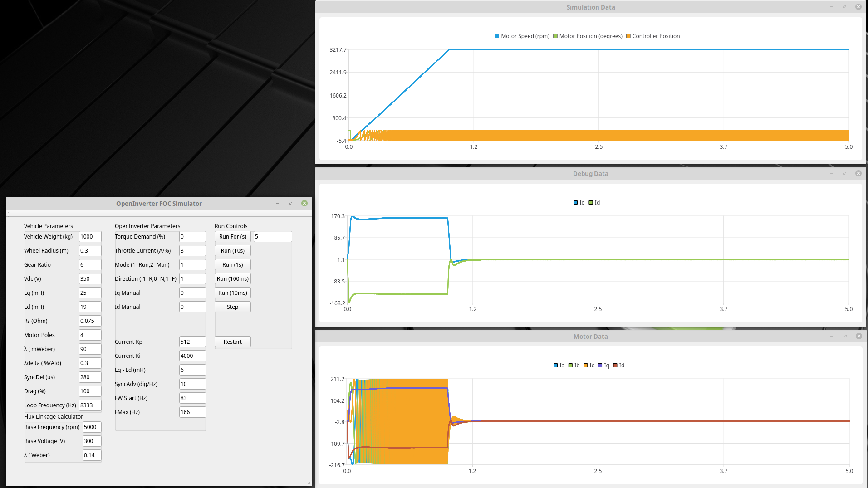
Task: Click the Step button
Action: pos(232,307)
